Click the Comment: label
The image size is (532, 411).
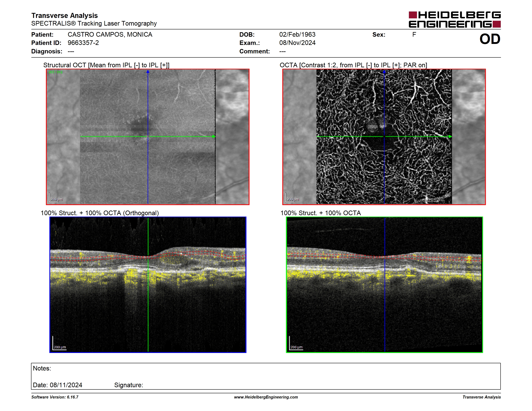255,51
